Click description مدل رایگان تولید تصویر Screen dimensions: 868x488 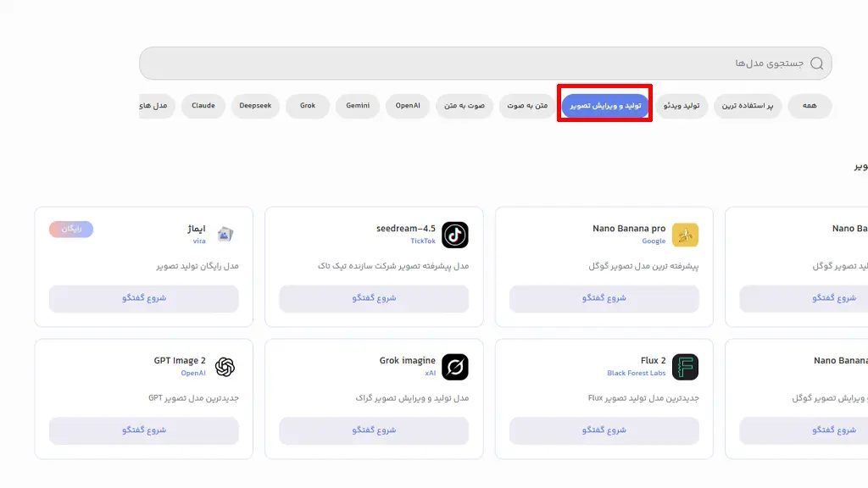pos(197,266)
